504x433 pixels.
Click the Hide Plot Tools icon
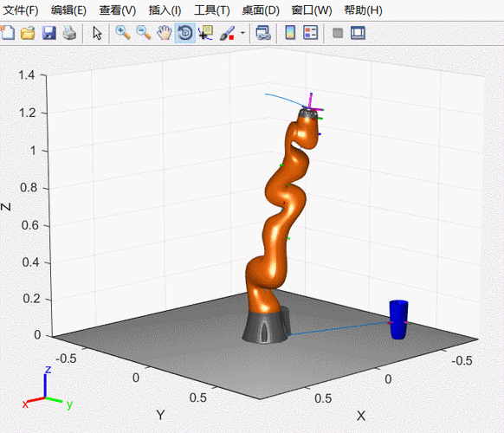tap(338, 33)
